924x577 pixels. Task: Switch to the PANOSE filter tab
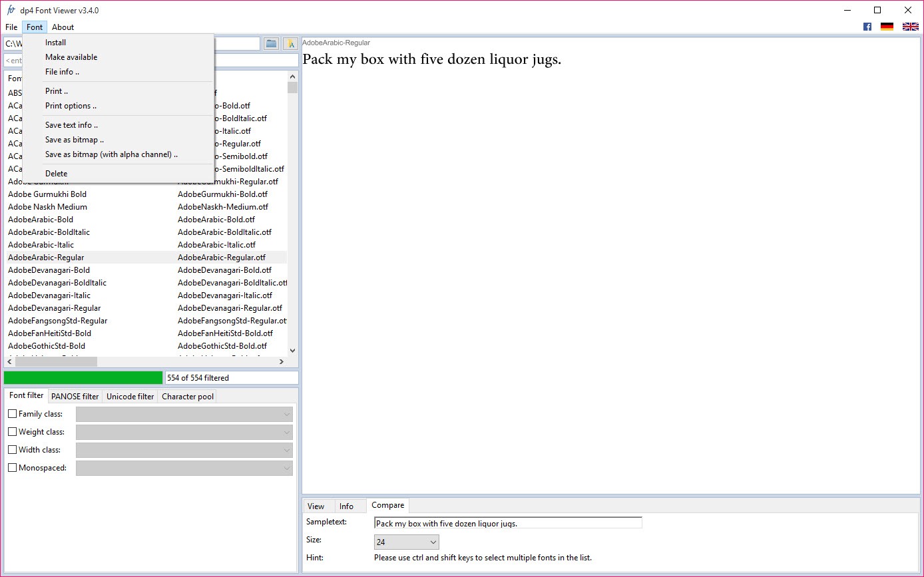[x=75, y=397]
